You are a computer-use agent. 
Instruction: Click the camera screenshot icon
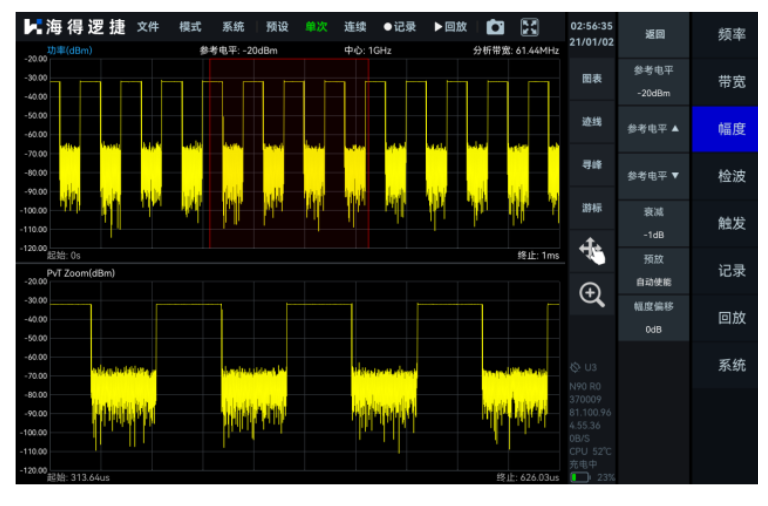[x=495, y=27]
